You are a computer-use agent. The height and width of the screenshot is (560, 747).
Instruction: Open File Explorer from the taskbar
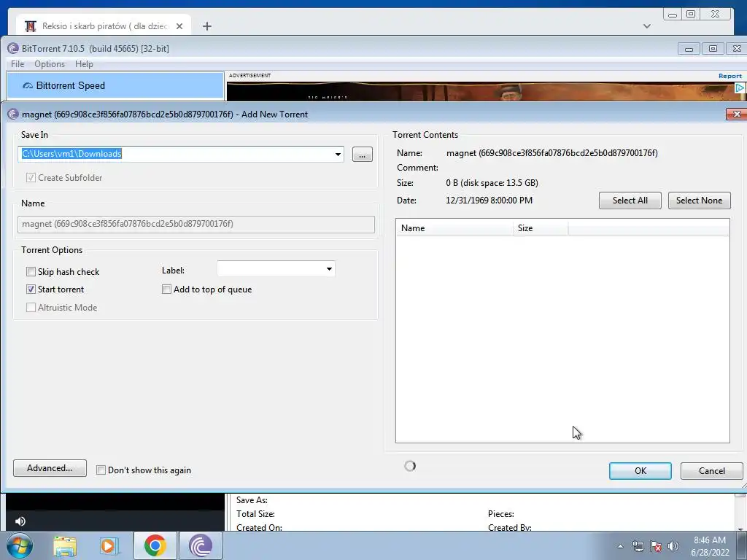[65, 545]
